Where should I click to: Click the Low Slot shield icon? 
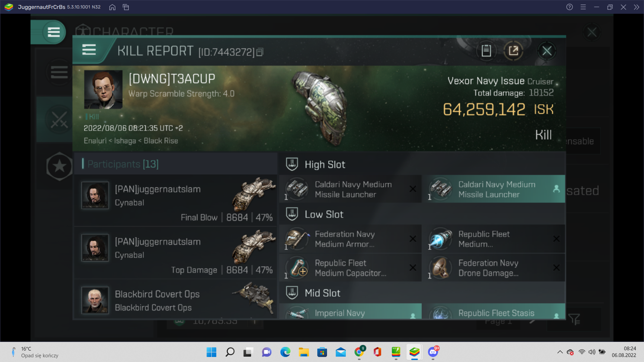click(x=291, y=214)
